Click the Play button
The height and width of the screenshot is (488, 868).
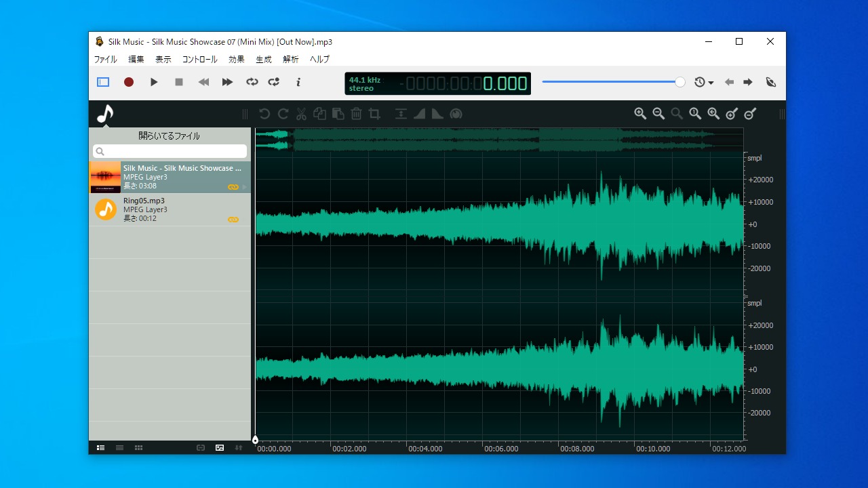click(x=154, y=82)
